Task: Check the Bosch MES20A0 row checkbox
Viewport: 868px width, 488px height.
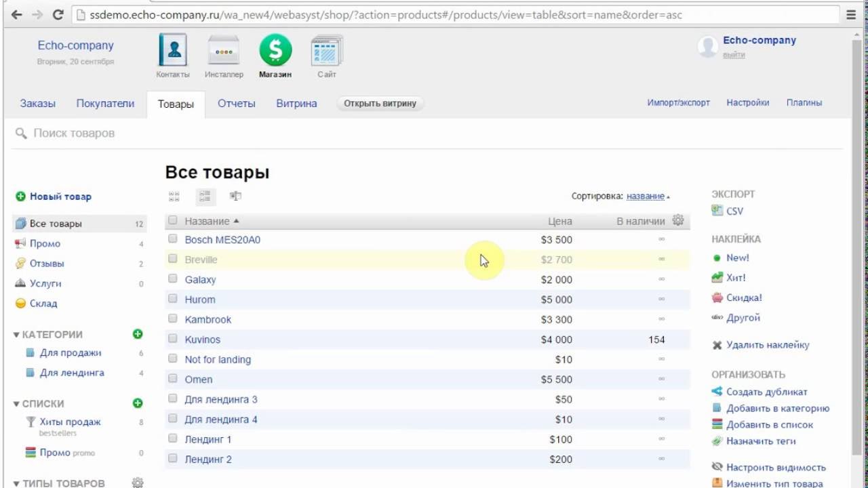Action: click(x=173, y=239)
